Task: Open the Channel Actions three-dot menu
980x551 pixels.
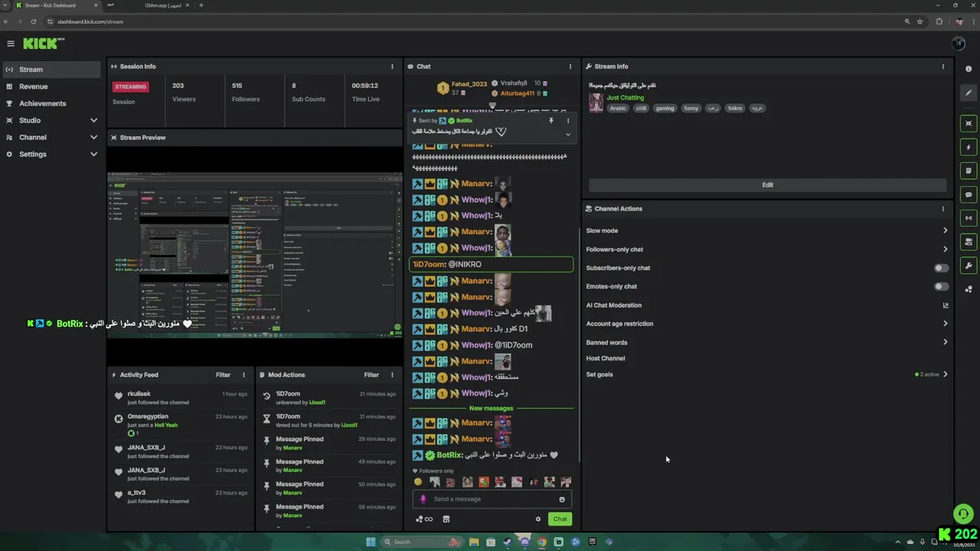Action: (942, 208)
